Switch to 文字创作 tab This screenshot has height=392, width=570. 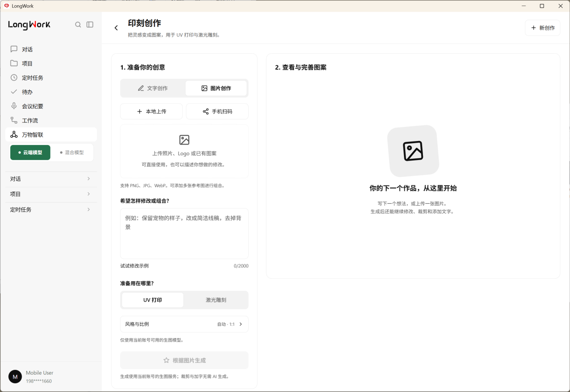(153, 88)
